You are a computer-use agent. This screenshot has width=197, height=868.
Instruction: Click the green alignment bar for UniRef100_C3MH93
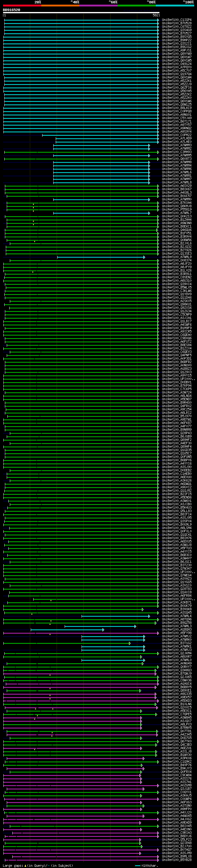coord(82,152)
